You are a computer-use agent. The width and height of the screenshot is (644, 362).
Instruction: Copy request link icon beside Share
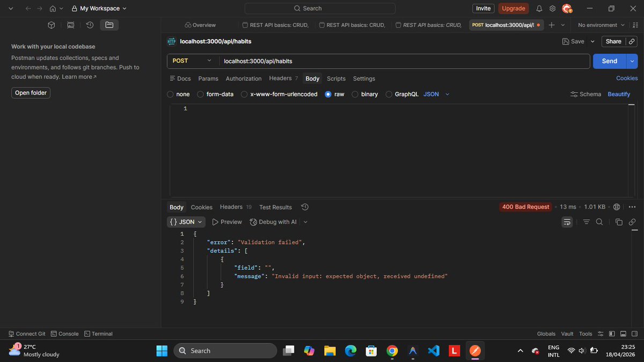pos(632,41)
